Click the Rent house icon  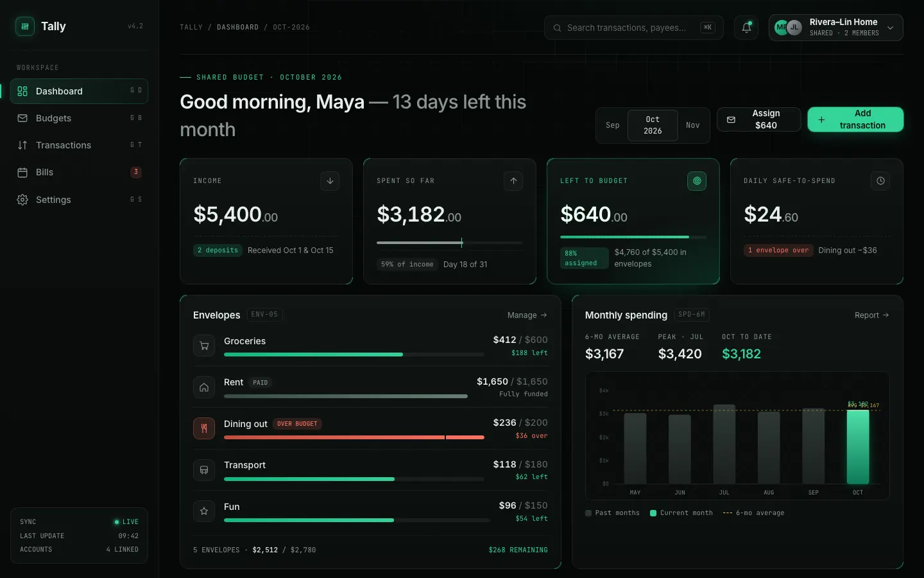[204, 387]
